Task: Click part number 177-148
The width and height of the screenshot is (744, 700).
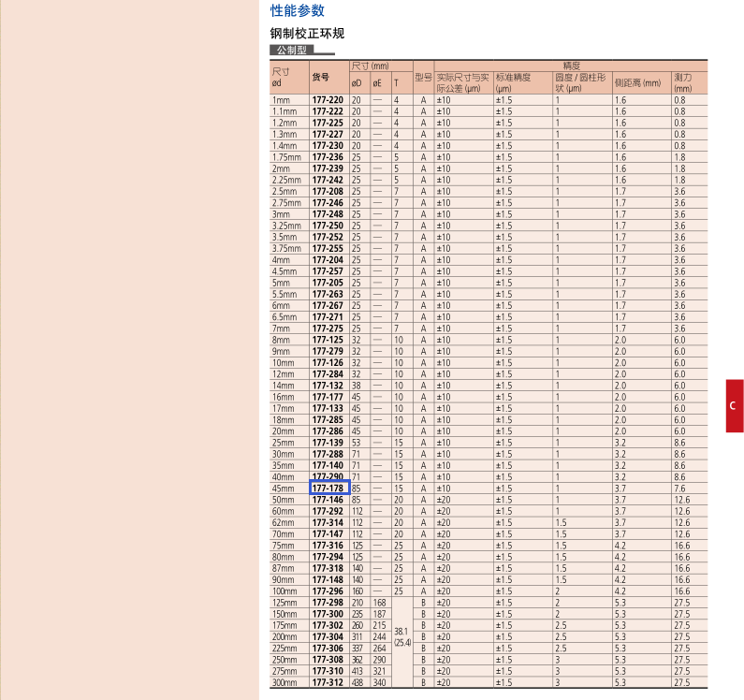Action: [x=328, y=580]
